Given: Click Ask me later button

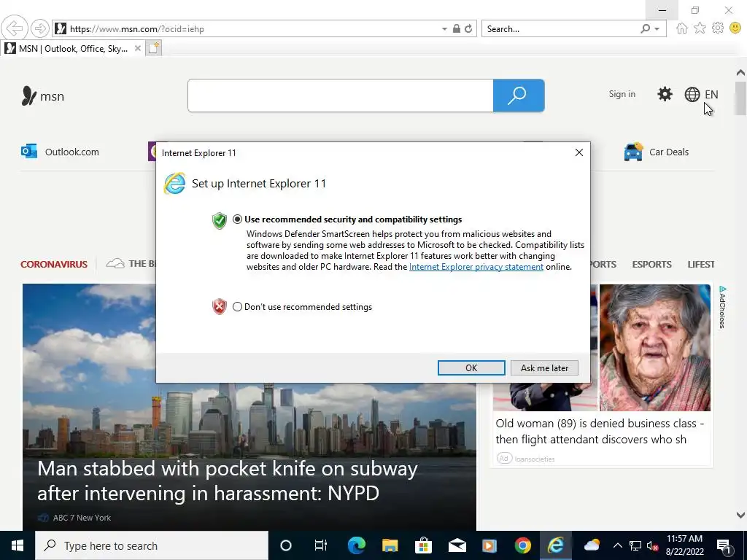Looking at the screenshot, I should (544, 367).
